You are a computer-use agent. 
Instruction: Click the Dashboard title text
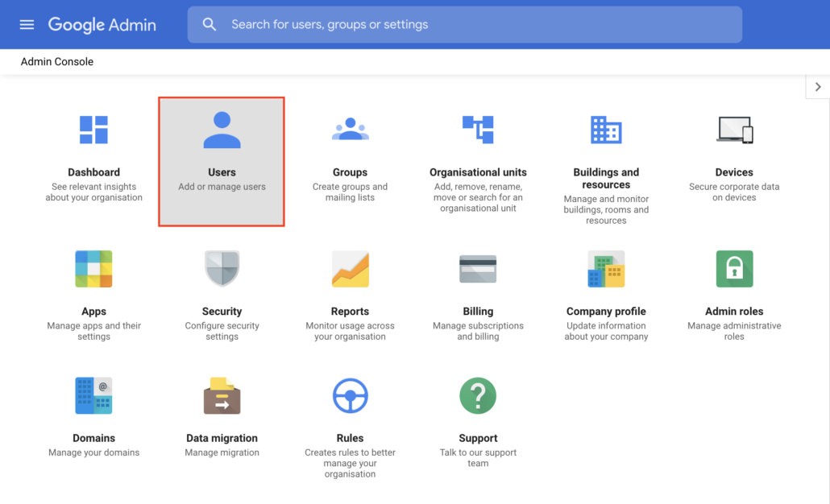pyautogui.click(x=93, y=172)
